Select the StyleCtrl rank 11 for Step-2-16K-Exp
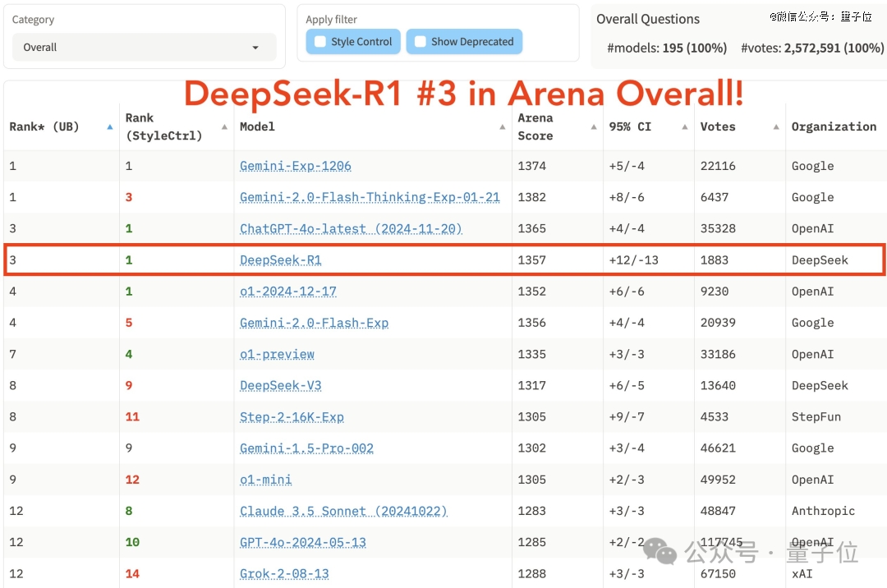Viewport: 887px width, 588px height. click(132, 416)
